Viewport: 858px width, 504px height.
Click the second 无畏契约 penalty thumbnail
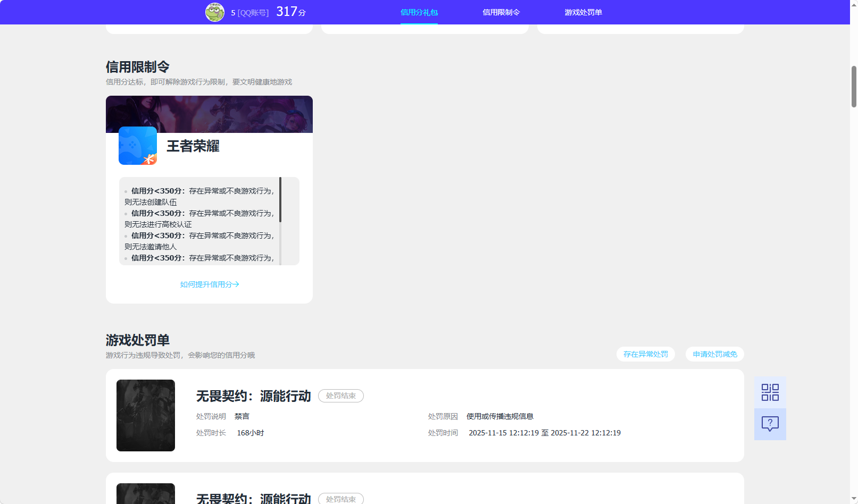pyautogui.click(x=145, y=493)
